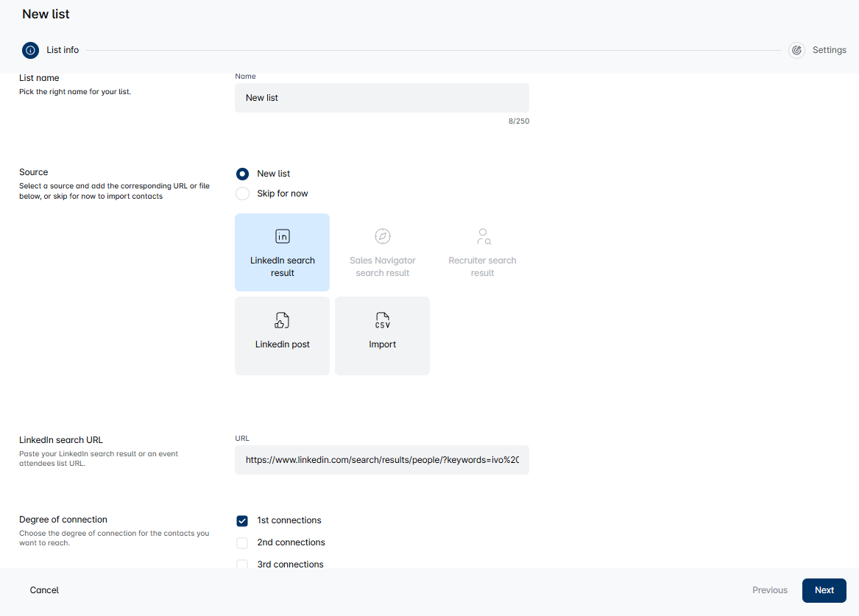Viewport: 859px width, 616px height.
Task: Uncheck the 1st connections checkbox
Action: 242,521
